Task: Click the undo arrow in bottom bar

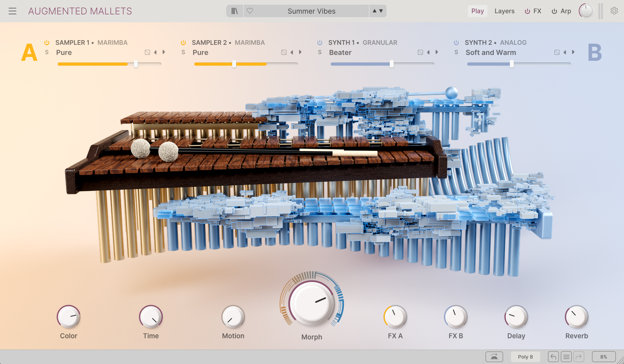Action: 553,357
